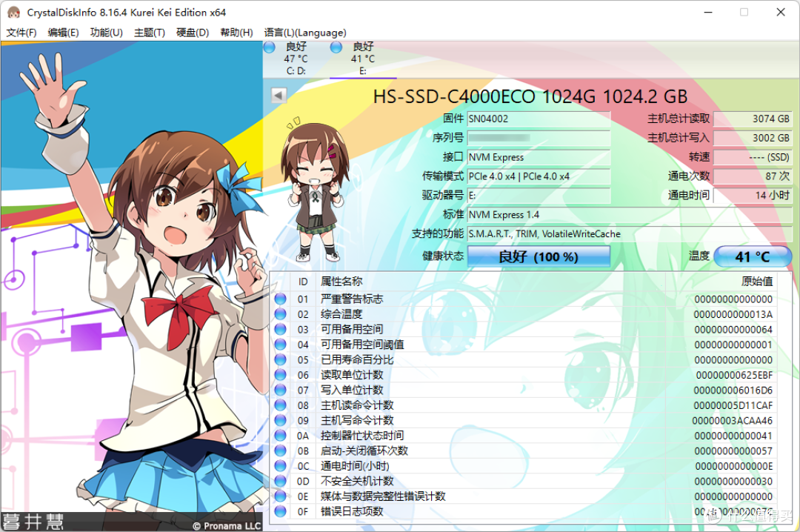Click status orb for attribute 0D 不安全关机计数
The image size is (800, 532).
(x=280, y=481)
